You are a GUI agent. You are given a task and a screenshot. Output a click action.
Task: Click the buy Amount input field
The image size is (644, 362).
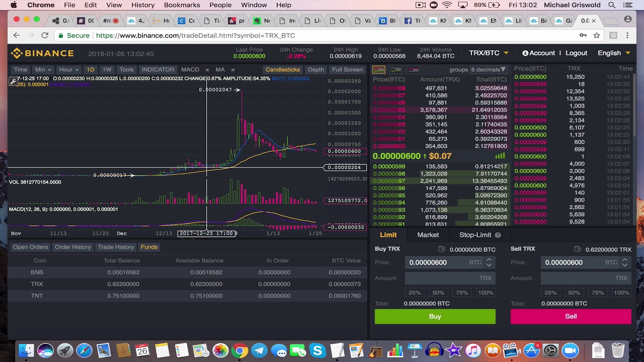click(450, 278)
